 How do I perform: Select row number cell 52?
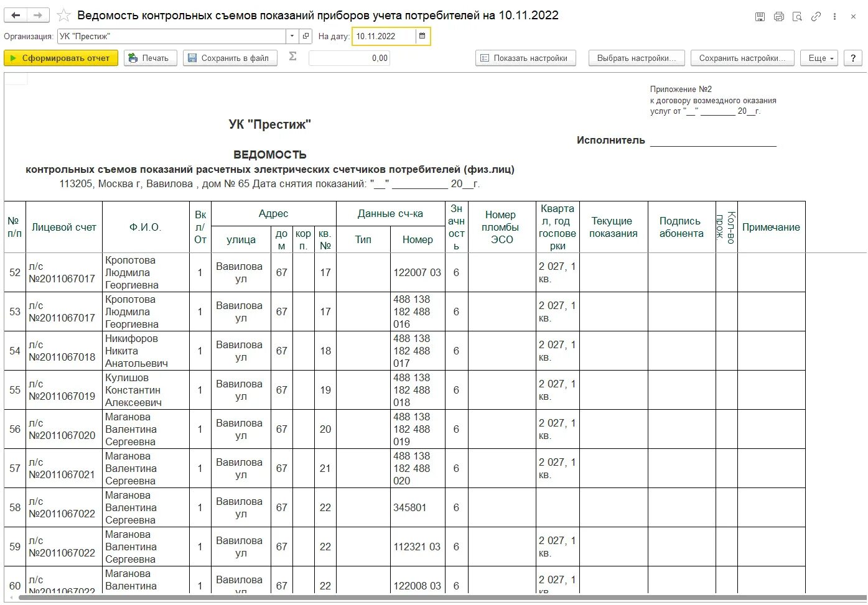click(15, 272)
